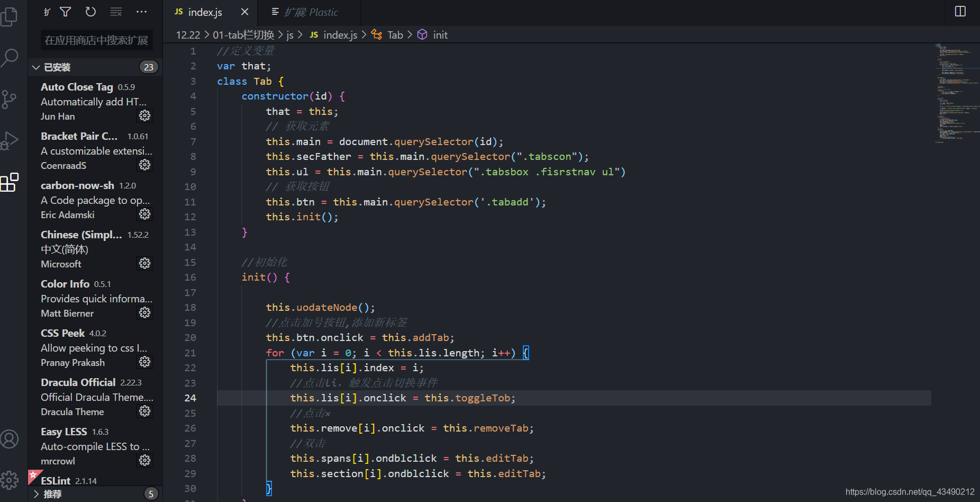Open the Explorer view in activity bar
The width and height of the screenshot is (980, 502).
(x=9, y=16)
